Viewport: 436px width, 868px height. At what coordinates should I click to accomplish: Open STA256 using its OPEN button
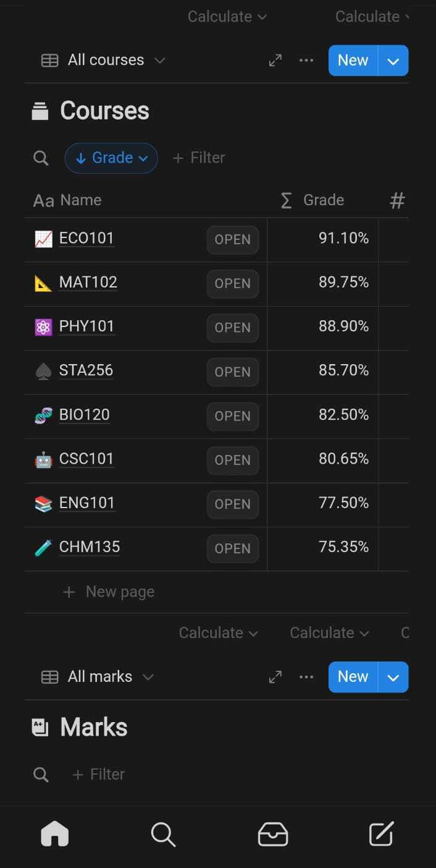233,372
